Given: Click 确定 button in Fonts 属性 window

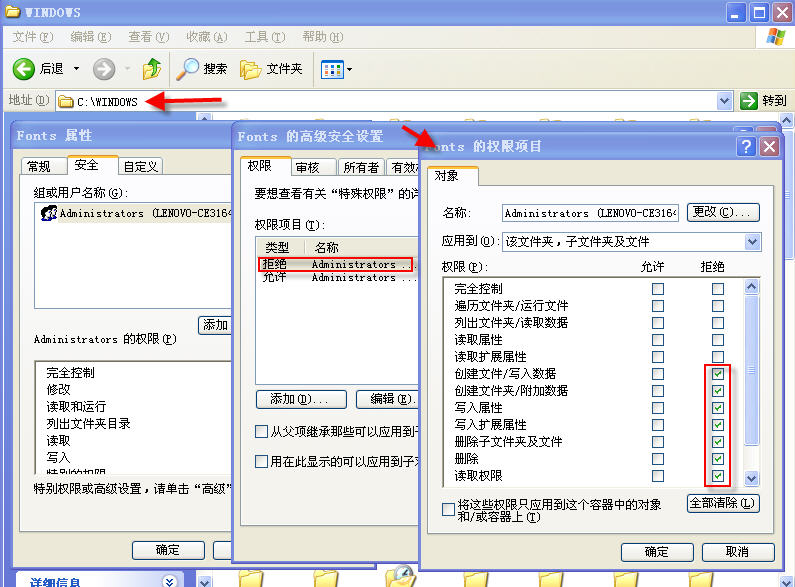Looking at the screenshot, I should click(x=168, y=551).
